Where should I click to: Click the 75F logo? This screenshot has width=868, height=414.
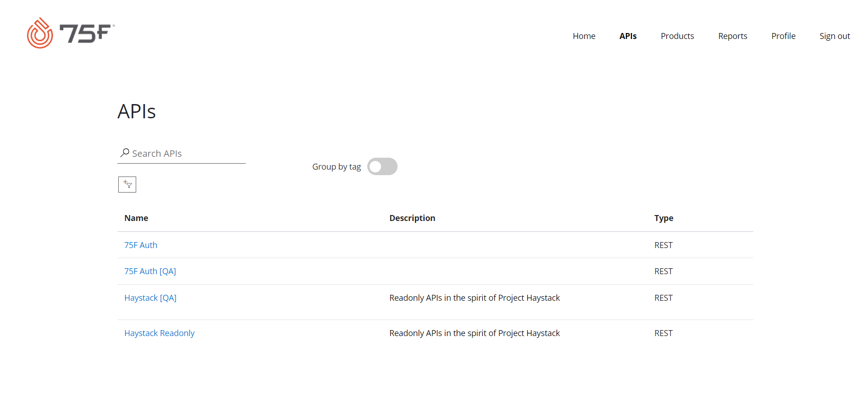(71, 33)
